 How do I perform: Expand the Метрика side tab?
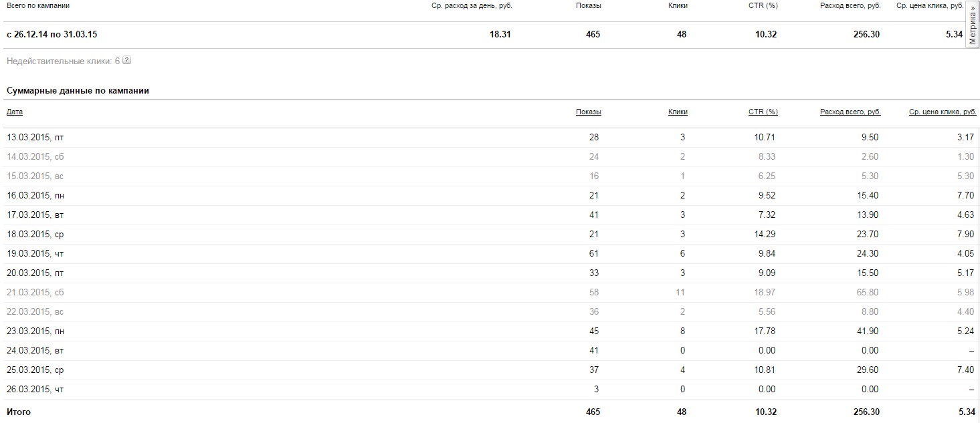(x=973, y=25)
